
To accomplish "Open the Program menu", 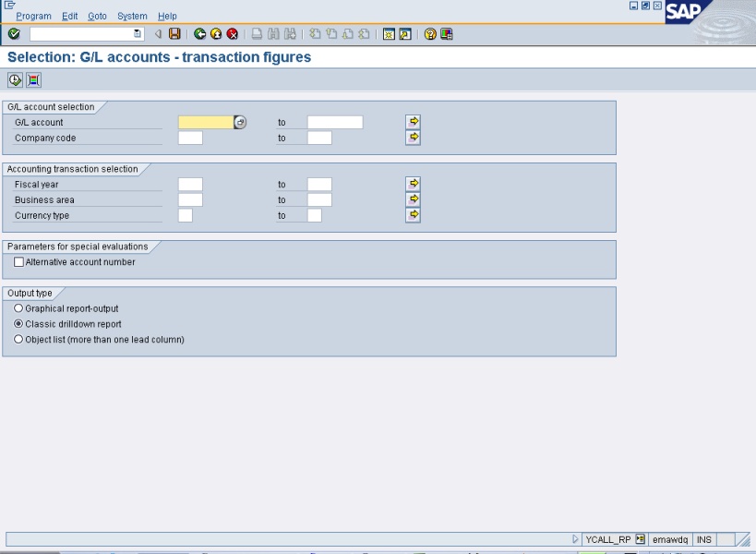I will tap(33, 17).
